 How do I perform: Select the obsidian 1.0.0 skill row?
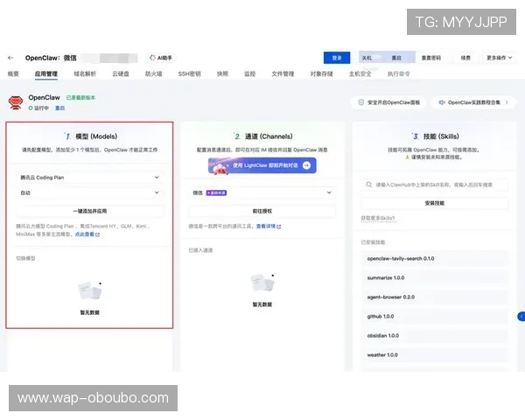(435, 336)
